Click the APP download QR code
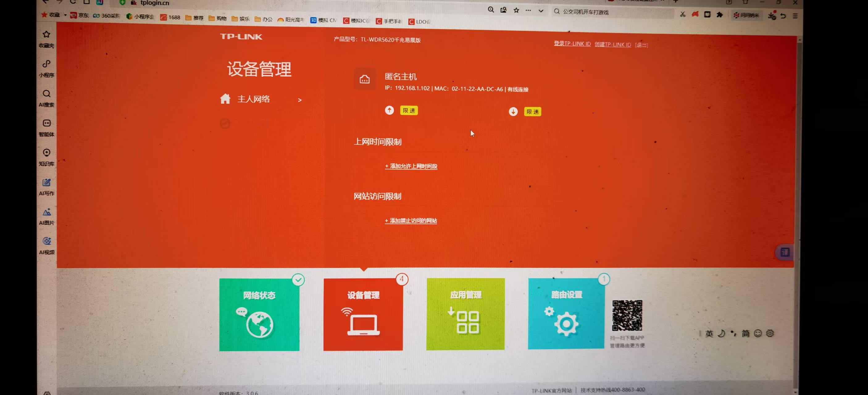This screenshot has width=868, height=395. click(627, 315)
